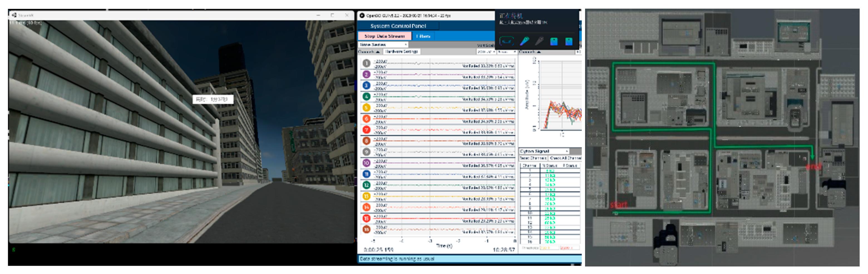This screenshot has height=274, width=868.
Task: Select the last base station icon in SteamVR
Action: [x=569, y=41]
